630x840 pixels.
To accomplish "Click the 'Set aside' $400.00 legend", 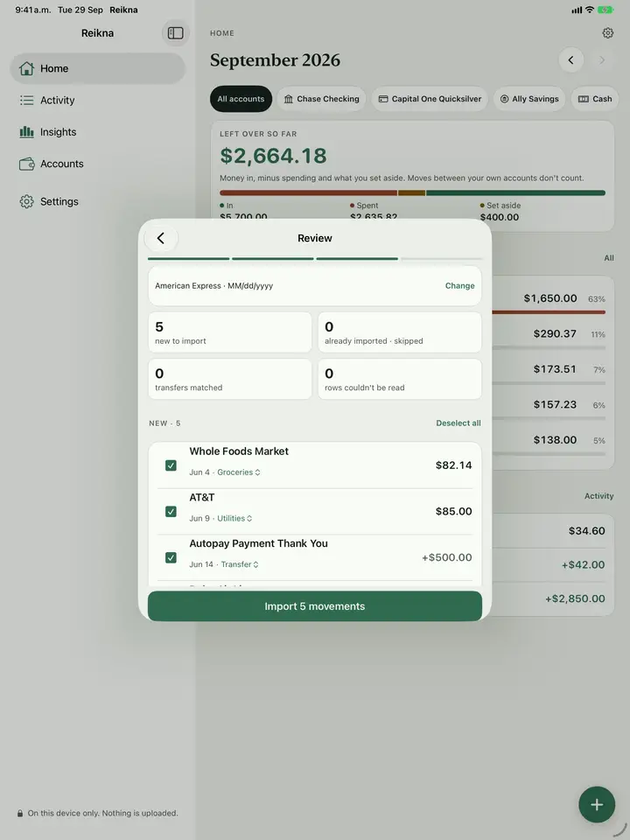I will click(x=500, y=212).
